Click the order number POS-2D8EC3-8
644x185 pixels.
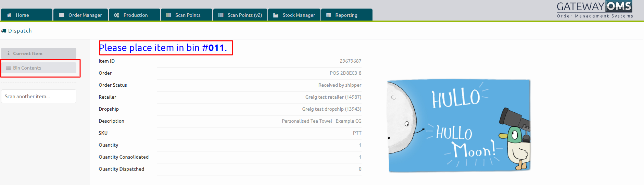coord(345,73)
